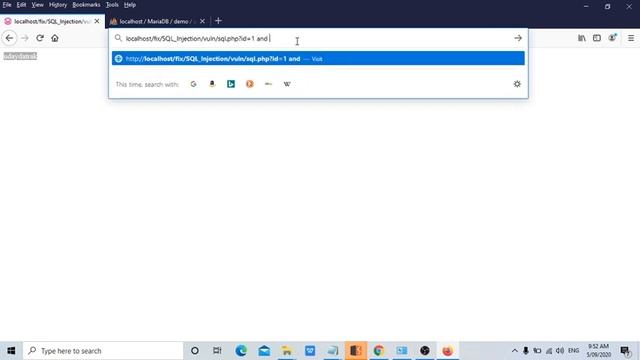Open the Firefox hamburger menu
The image size is (640, 360).
coord(631,38)
